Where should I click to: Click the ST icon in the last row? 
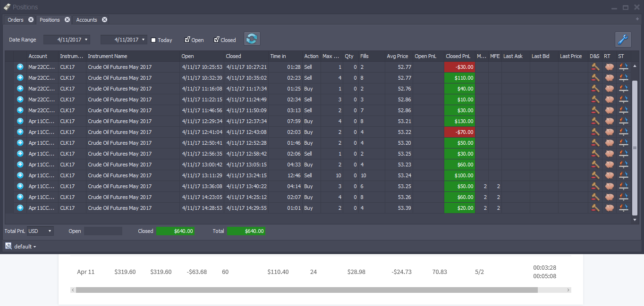624,208
